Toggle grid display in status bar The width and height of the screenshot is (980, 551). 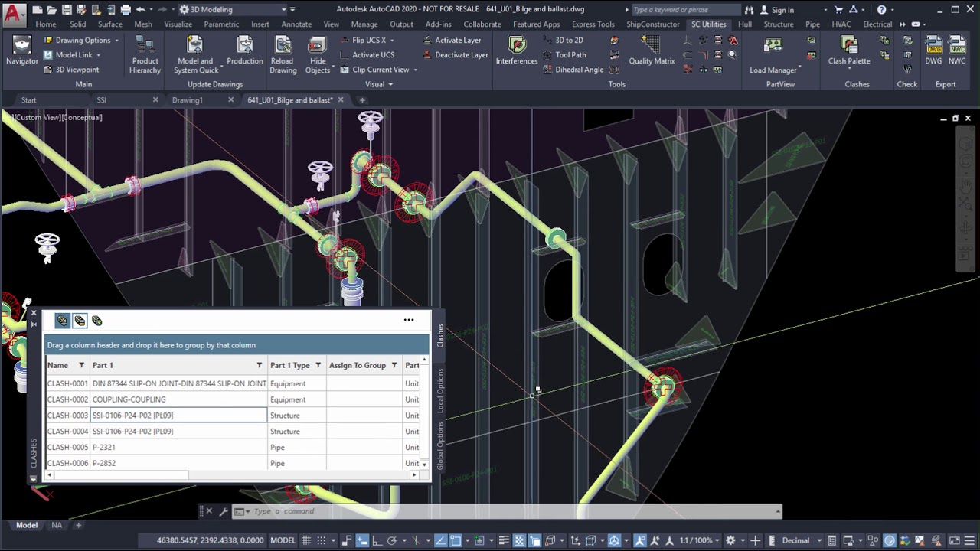(306, 540)
